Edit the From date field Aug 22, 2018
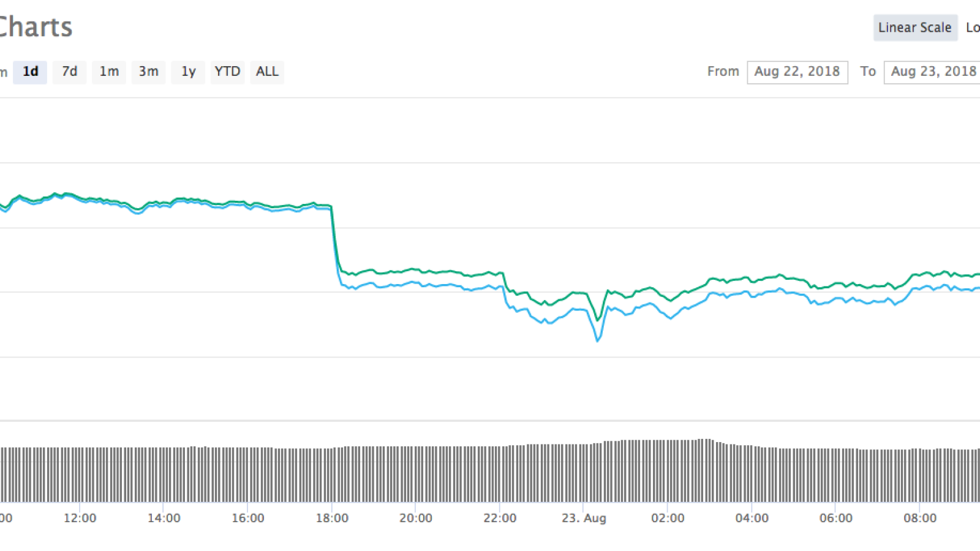This screenshot has width=980, height=551. [797, 72]
